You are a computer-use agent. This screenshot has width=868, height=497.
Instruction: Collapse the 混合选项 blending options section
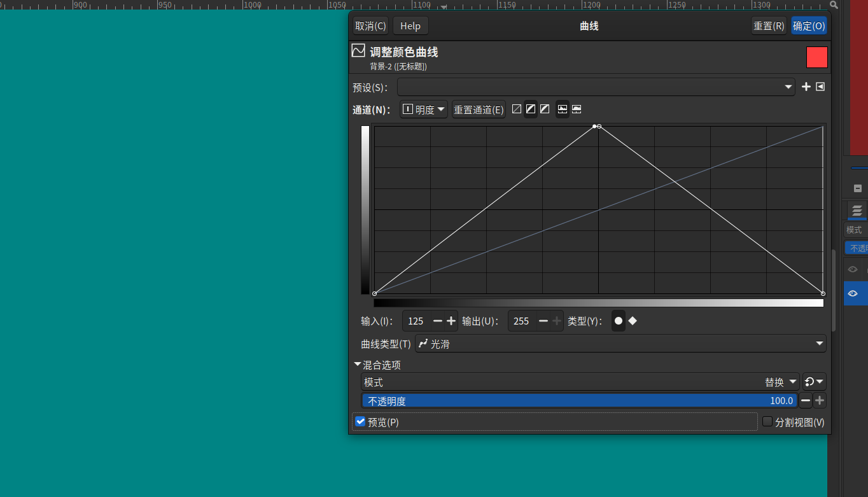pyautogui.click(x=358, y=365)
